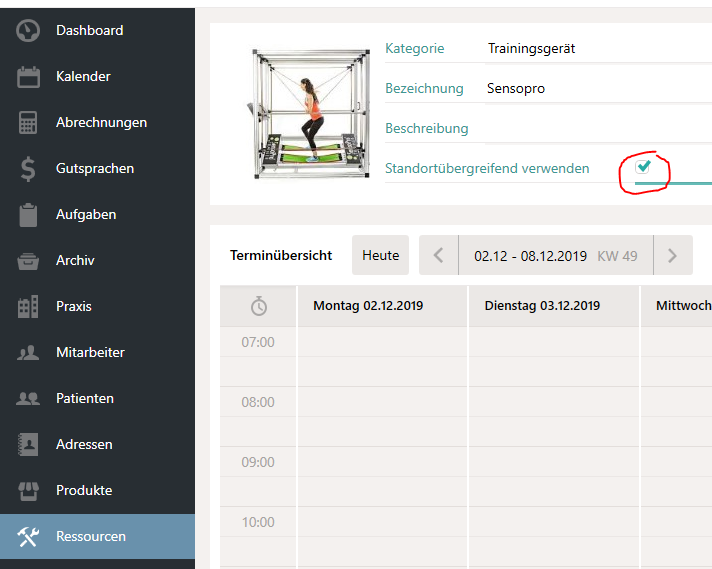Click the 07:00 time label
This screenshot has width=712, height=569.
(x=258, y=342)
